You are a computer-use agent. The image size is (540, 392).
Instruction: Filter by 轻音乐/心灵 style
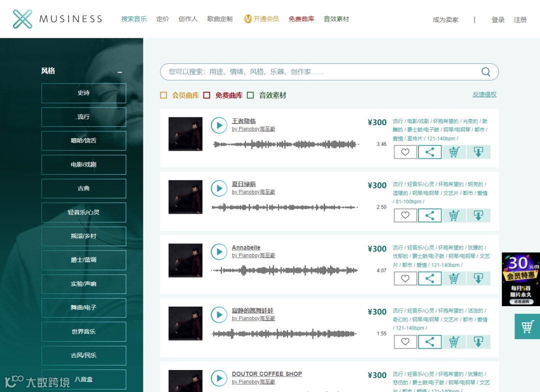point(83,212)
